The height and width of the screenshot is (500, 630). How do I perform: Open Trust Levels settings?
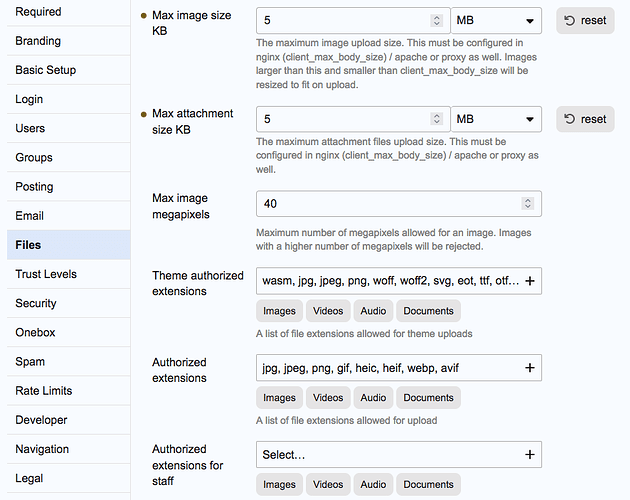pos(68,274)
